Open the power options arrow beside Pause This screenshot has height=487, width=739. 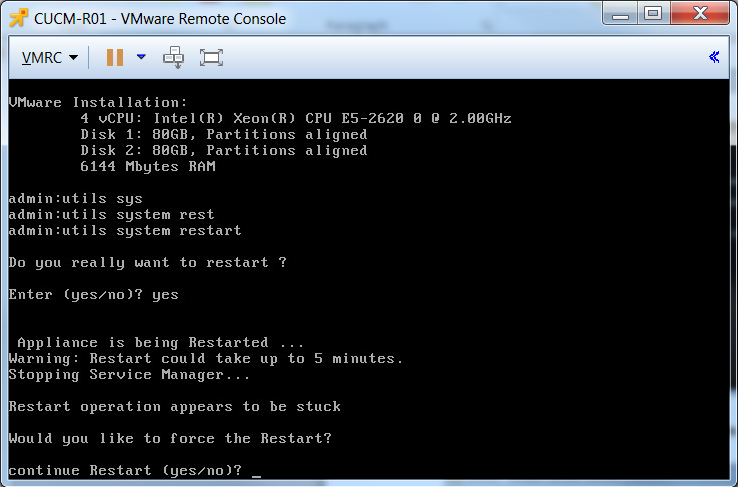coord(141,57)
